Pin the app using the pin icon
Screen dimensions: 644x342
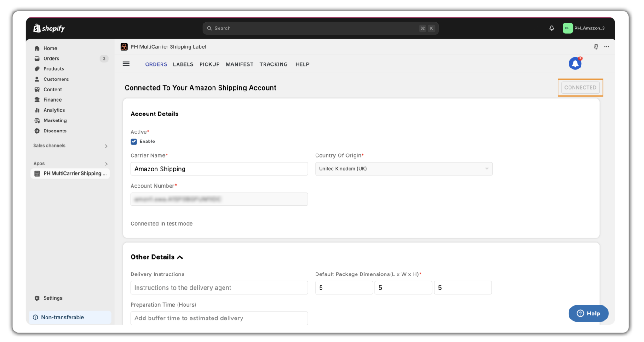pos(596,47)
